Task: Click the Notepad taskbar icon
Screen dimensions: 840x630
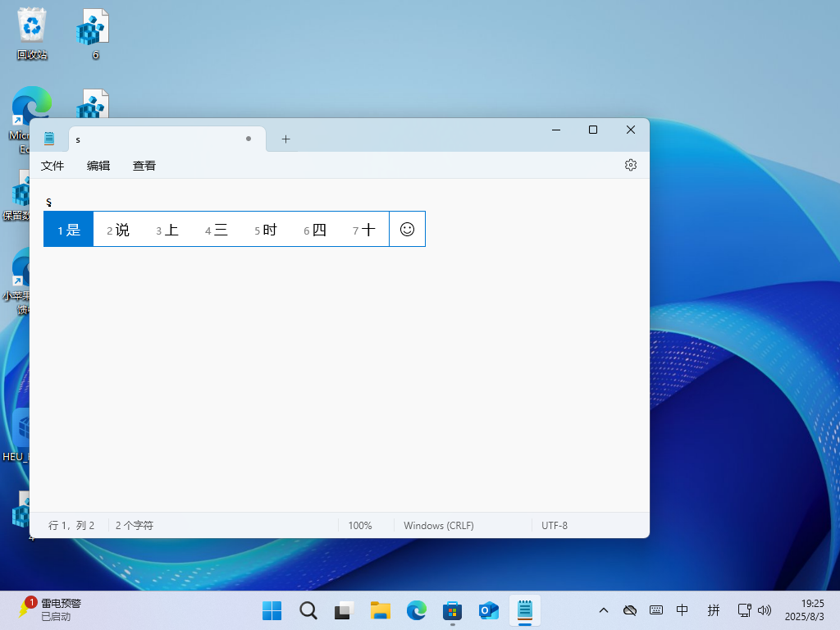Action: coord(525,610)
